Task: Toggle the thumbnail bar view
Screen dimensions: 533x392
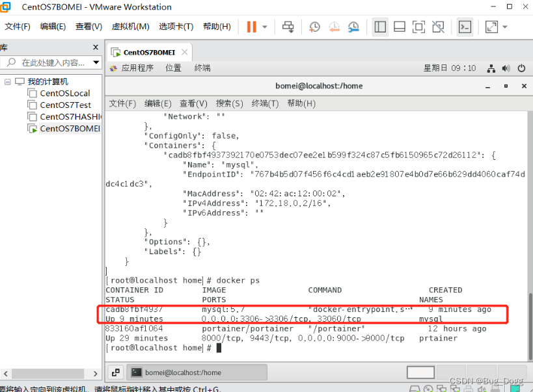Action: [x=400, y=27]
